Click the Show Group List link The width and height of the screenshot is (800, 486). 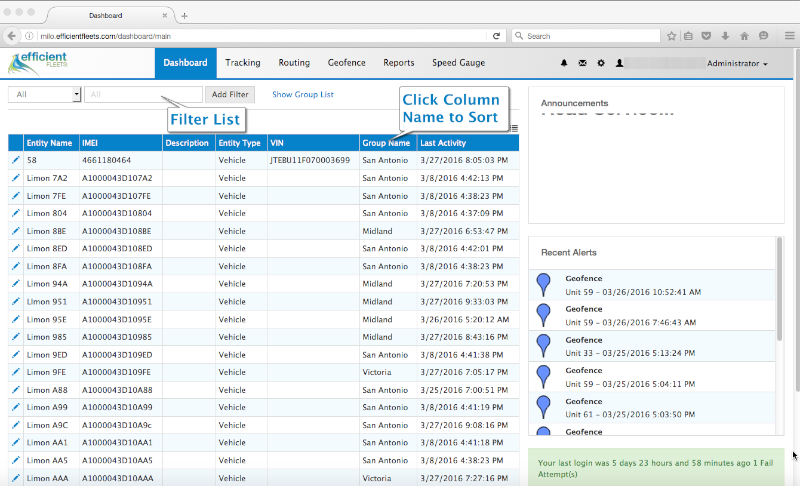coord(303,94)
